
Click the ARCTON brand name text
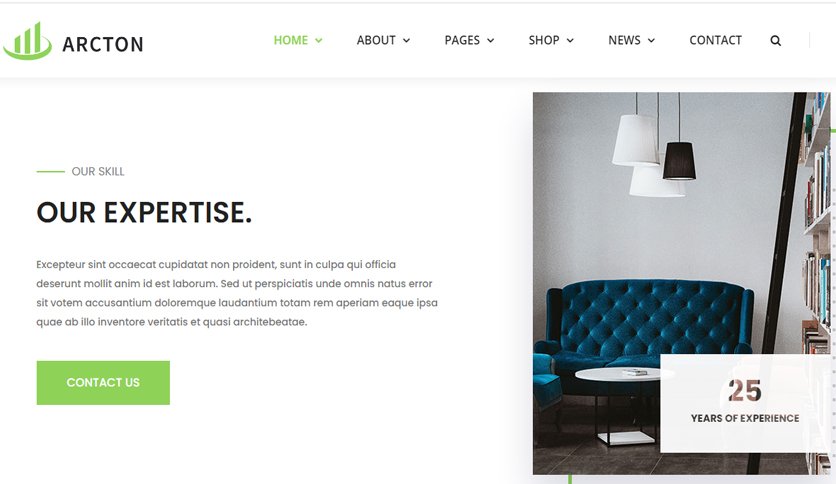click(103, 44)
